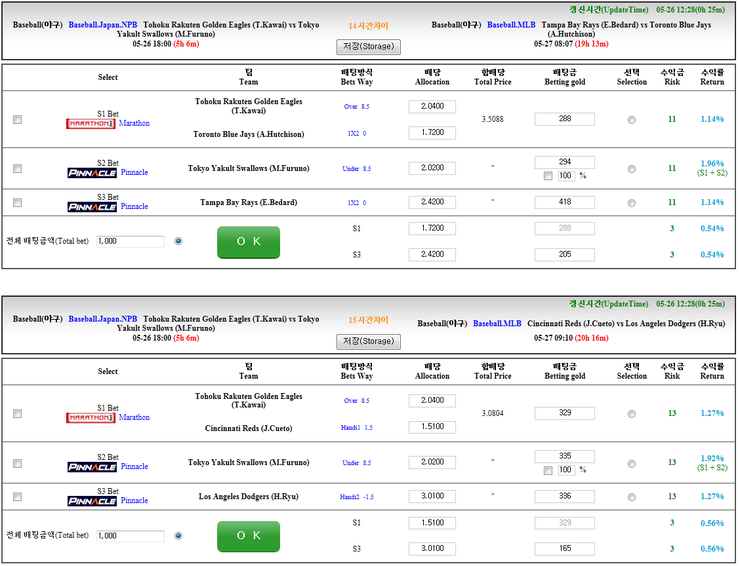Click Pinnacle logo in second panel S2 Bet row

pos(92,467)
